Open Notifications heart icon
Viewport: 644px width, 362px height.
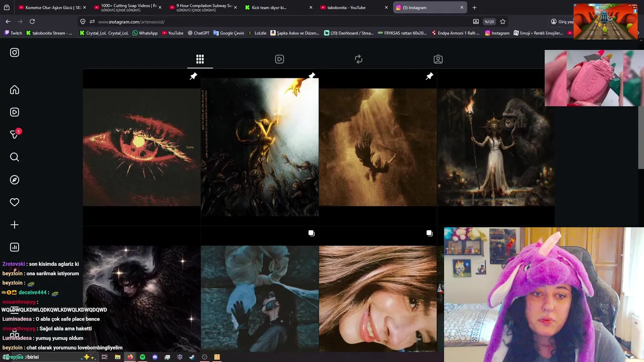15,202
